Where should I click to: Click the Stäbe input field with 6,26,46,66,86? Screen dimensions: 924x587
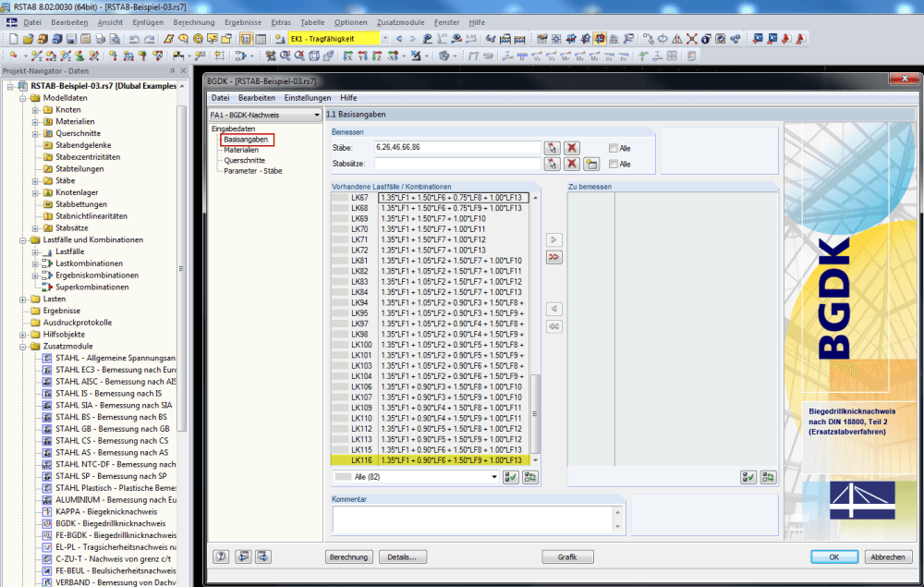pyautogui.click(x=457, y=147)
